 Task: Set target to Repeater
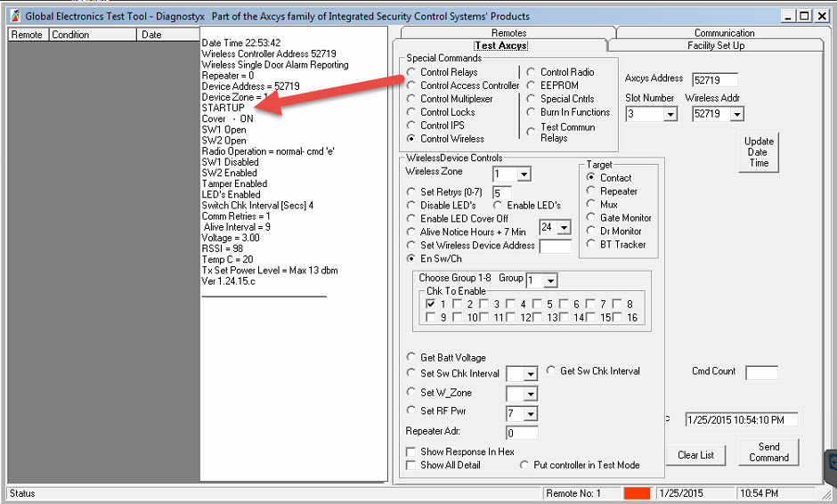(590, 191)
